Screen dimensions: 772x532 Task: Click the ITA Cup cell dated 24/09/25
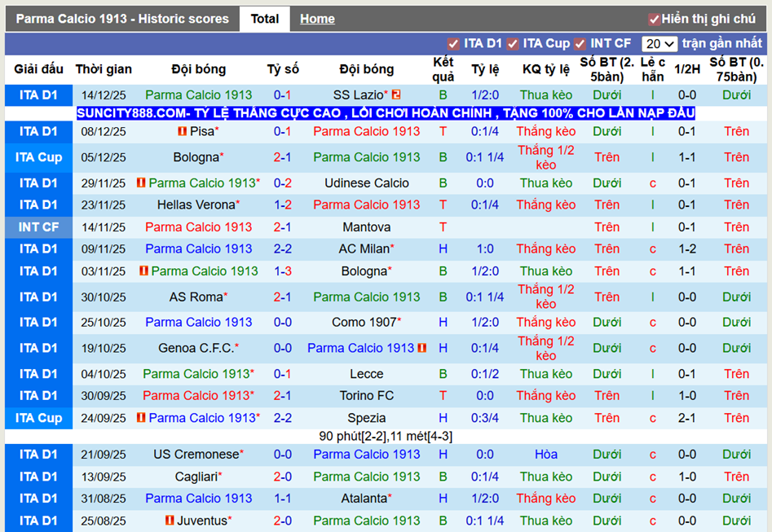38,418
